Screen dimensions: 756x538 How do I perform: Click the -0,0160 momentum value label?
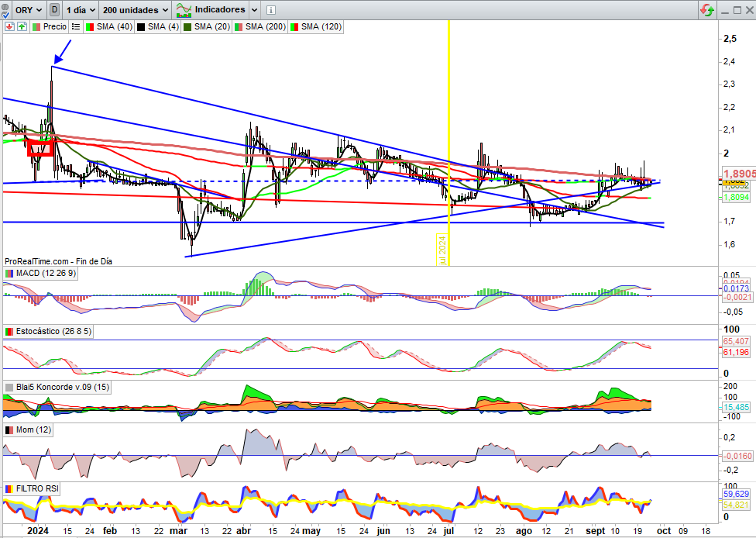point(737,456)
